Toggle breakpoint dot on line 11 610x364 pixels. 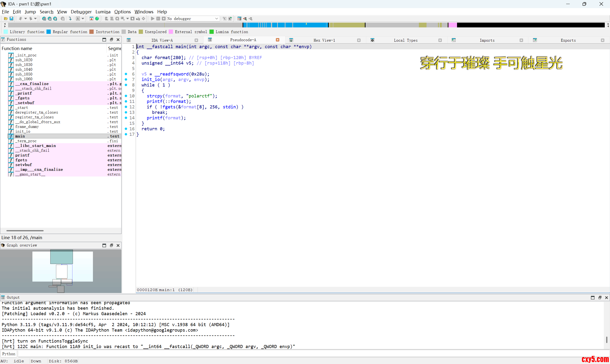coord(126,101)
